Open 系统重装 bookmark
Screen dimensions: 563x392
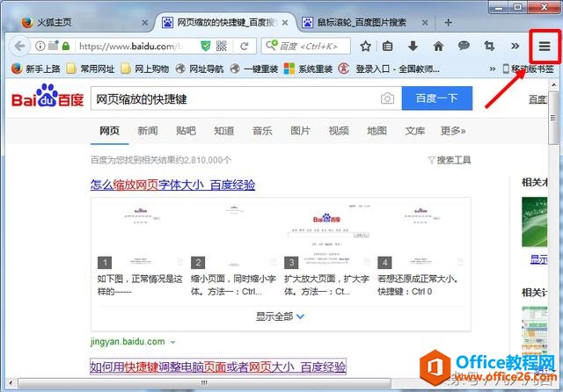tap(308, 69)
